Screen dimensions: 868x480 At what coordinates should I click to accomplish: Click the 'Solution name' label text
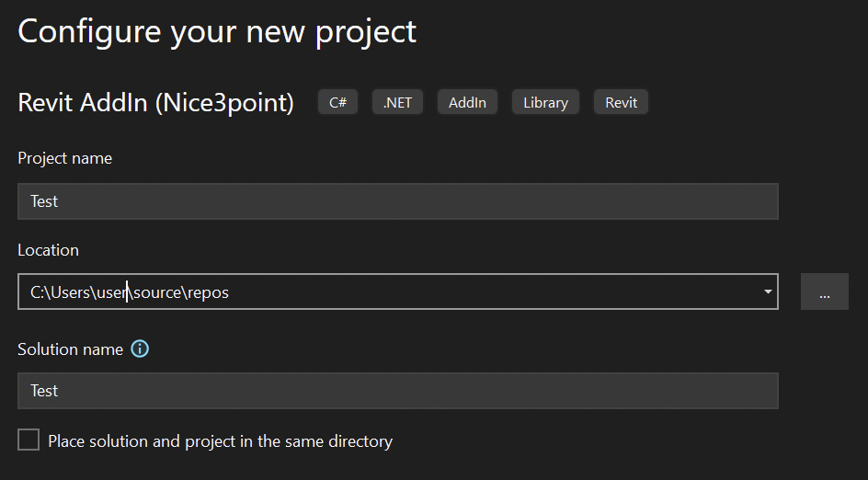tap(70, 349)
